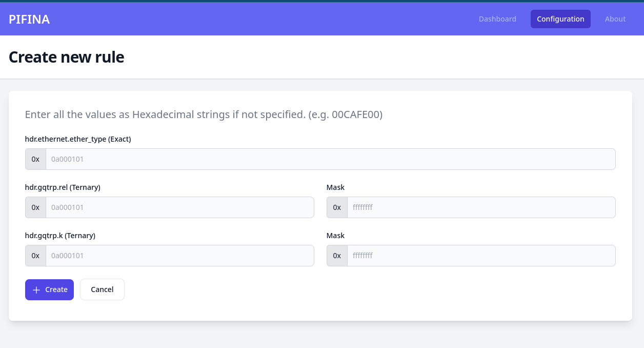Click the Mask field for hdr.gqtrp.k
Image resolution: width=644 pixels, height=348 pixels.
481,255
